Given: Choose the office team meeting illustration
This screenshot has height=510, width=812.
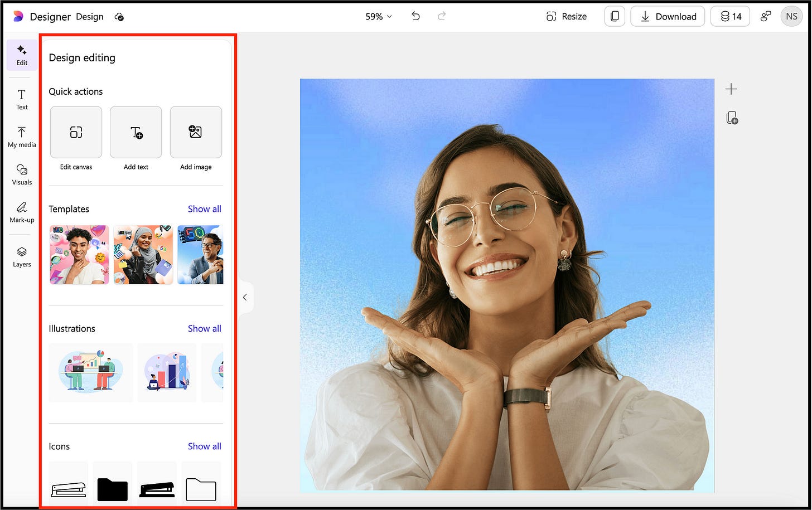Looking at the screenshot, I should (x=90, y=372).
